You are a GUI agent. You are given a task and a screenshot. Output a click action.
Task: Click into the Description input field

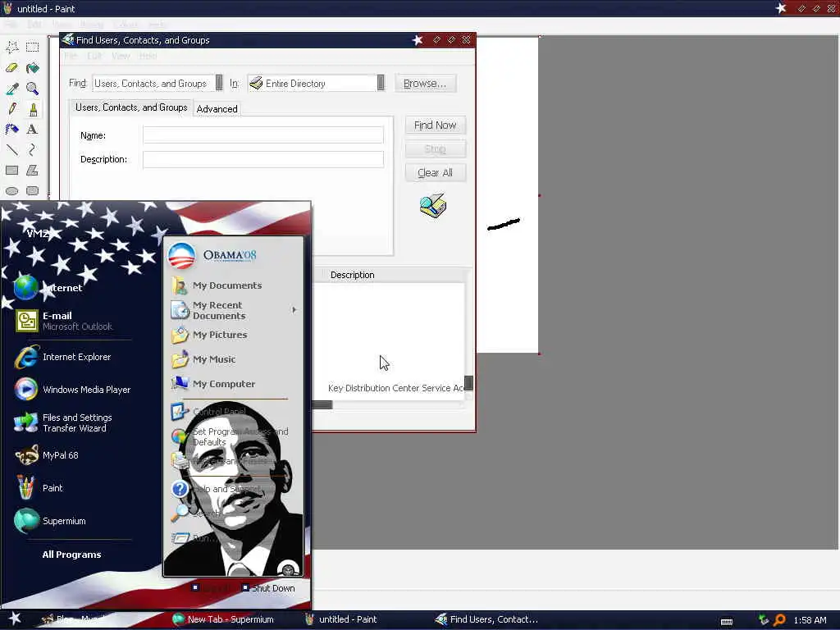coord(263,159)
